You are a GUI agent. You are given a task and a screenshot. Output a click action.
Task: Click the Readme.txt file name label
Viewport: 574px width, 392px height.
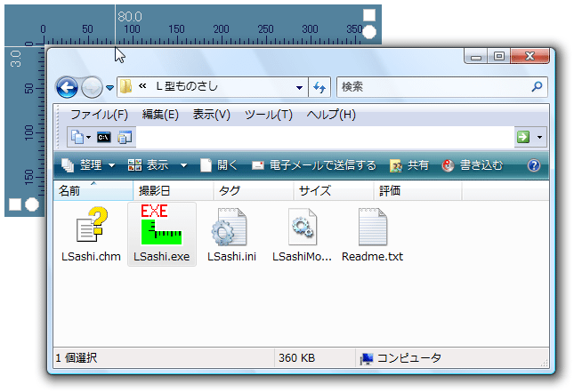[372, 257]
